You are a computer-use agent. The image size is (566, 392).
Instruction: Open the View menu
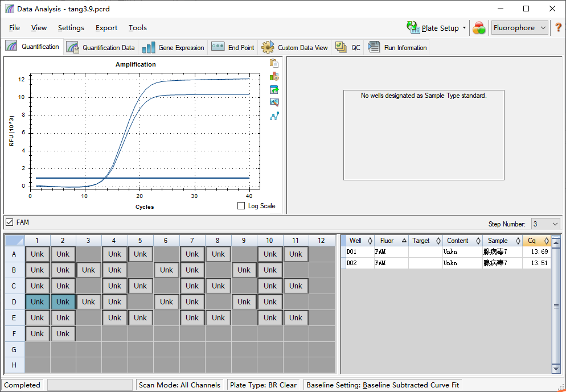(39, 28)
